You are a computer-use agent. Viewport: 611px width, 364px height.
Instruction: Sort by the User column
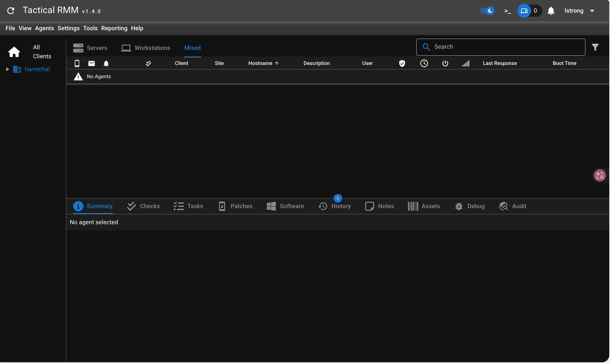(x=368, y=63)
